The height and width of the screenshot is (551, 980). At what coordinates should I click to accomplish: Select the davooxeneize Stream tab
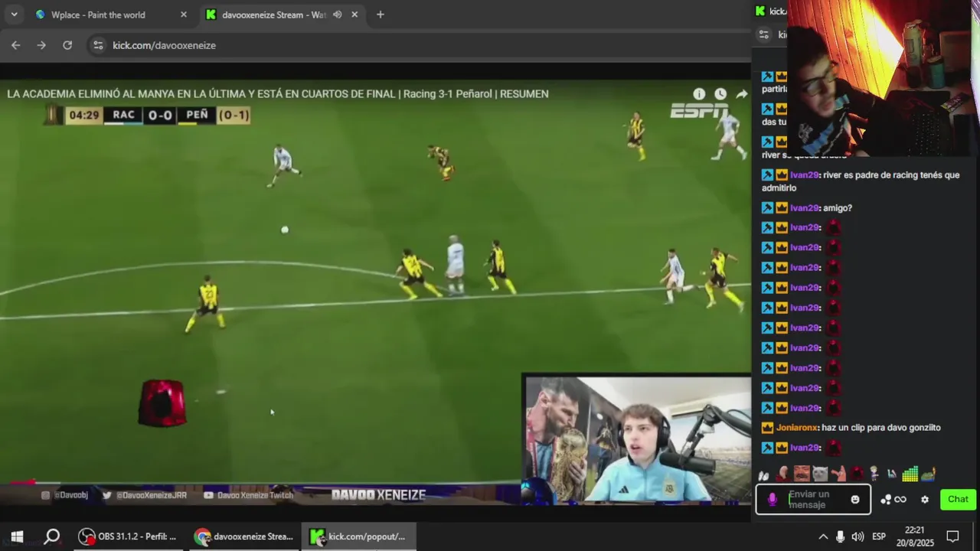(273, 15)
